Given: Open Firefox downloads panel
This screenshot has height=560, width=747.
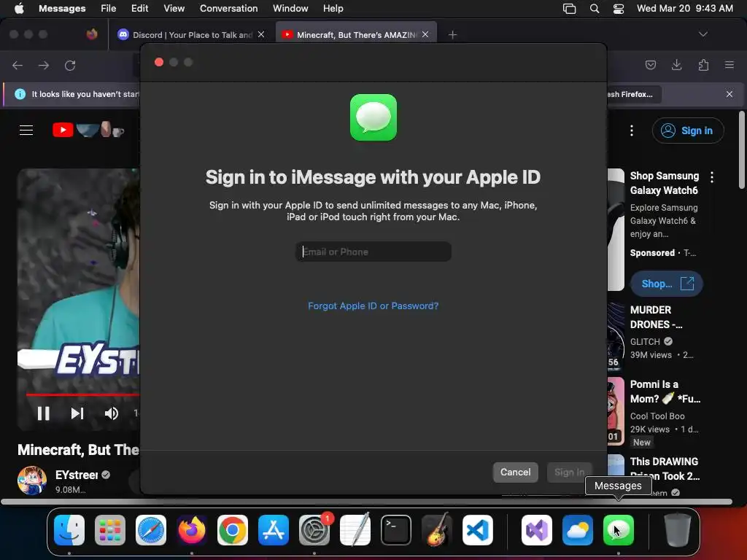Looking at the screenshot, I should pyautogui.click(x=676, y=65).
